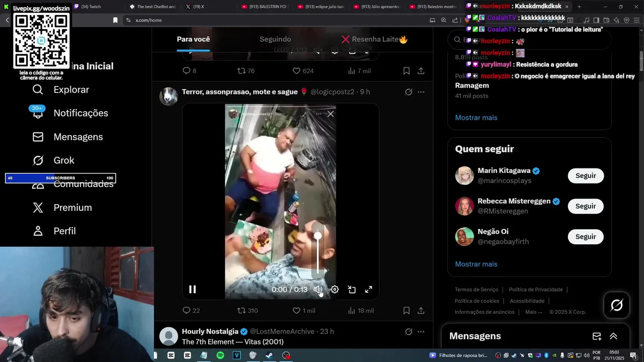Repost the tweet showing 310 reposts
Screen dimensions: 644x362
pyautogui.click(x=247, y=311)
